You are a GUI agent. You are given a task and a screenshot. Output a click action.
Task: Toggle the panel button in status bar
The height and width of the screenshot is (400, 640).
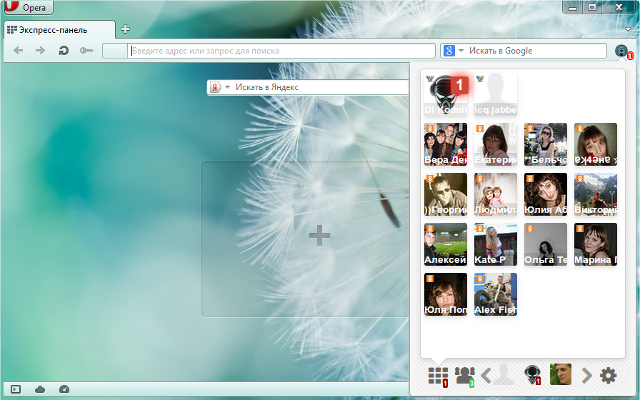coord(15,388)
